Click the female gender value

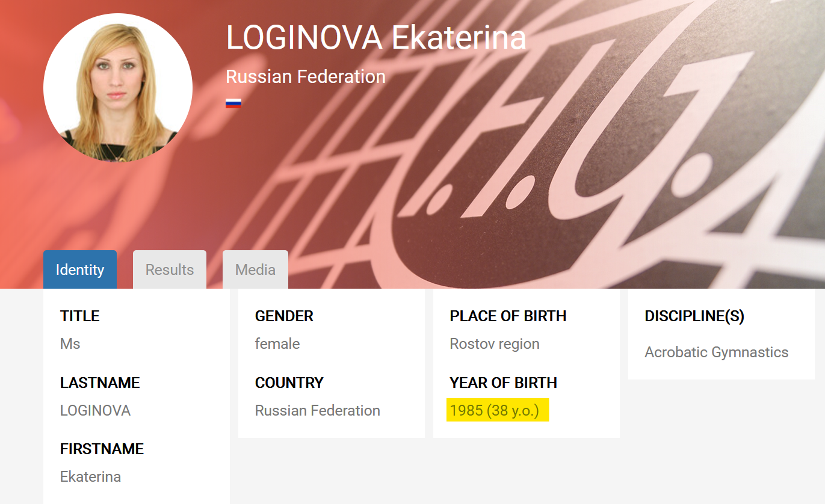click(277, 344)
